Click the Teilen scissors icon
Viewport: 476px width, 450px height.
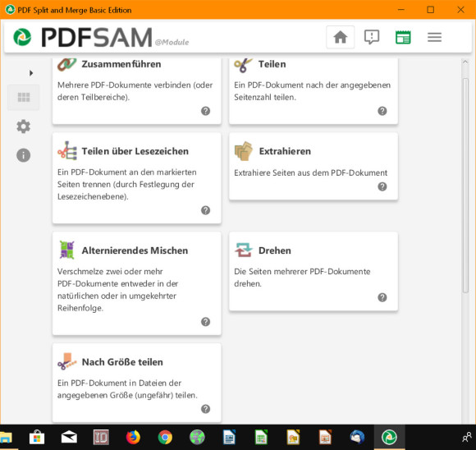pyautogui.click(x=243, y=65)
